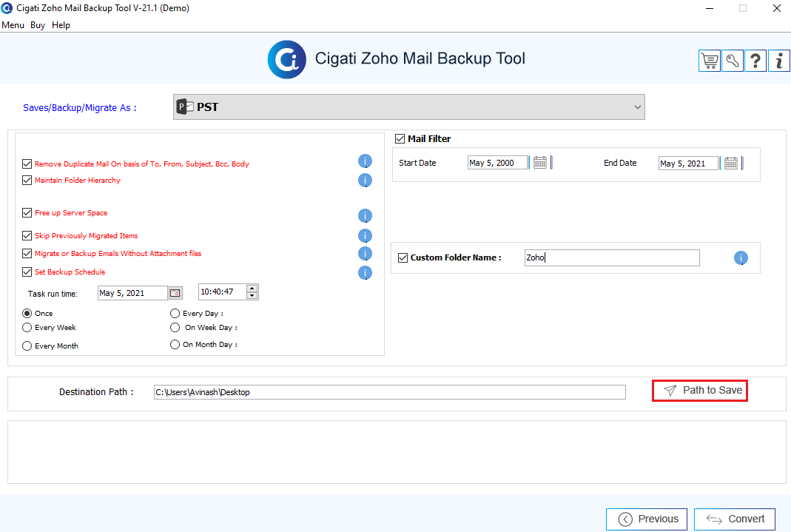Image resolution: width=791 pixels, height=532 pixels.
Task: Toggle Set Backup Schedule checkbox
Action: click(x=27, y=272)
